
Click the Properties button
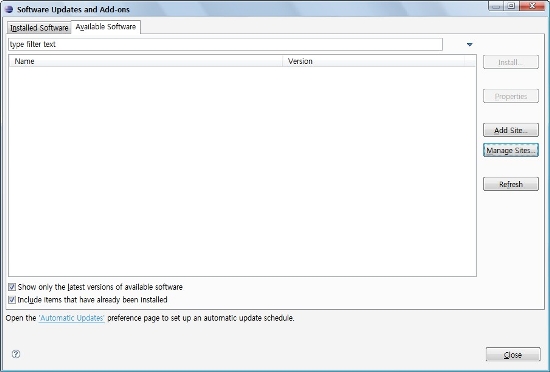(x=511, y=96)
